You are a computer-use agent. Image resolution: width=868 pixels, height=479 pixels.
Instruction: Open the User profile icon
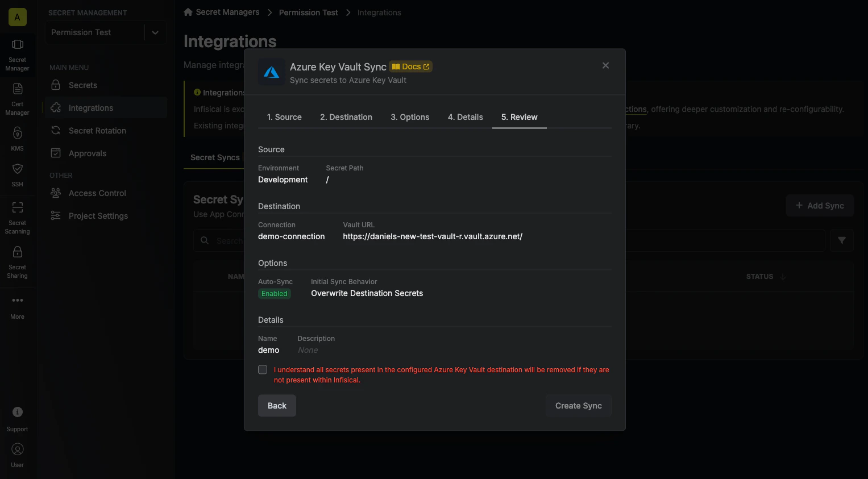coord(18,449)
